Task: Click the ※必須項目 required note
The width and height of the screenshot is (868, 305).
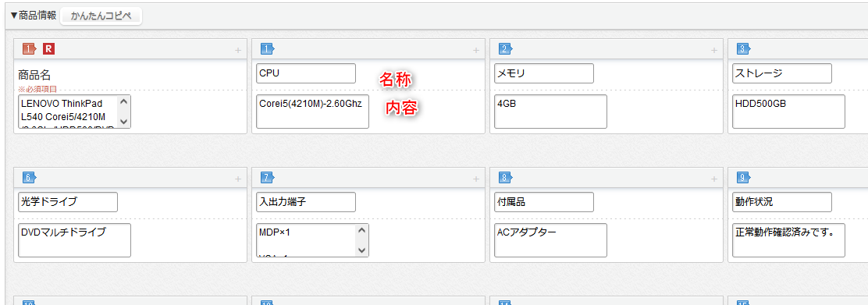Action: (x=37, y=89)
